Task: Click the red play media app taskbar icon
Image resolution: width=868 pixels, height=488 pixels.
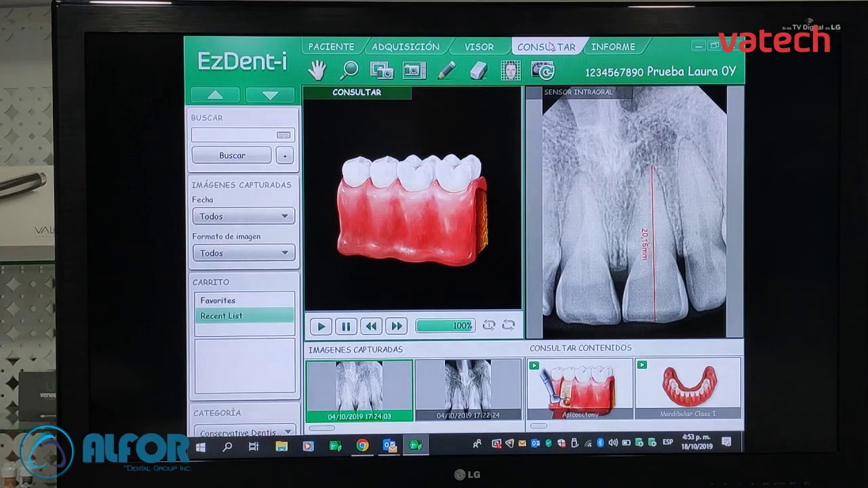Action: [x=308, y=446]
